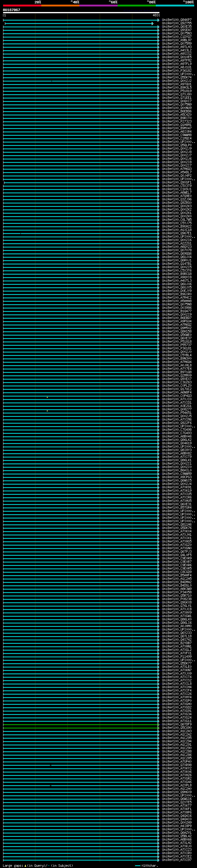
Task: Open hit UniRef100_Q9SEA7
Action: click(x=177, y=30)
